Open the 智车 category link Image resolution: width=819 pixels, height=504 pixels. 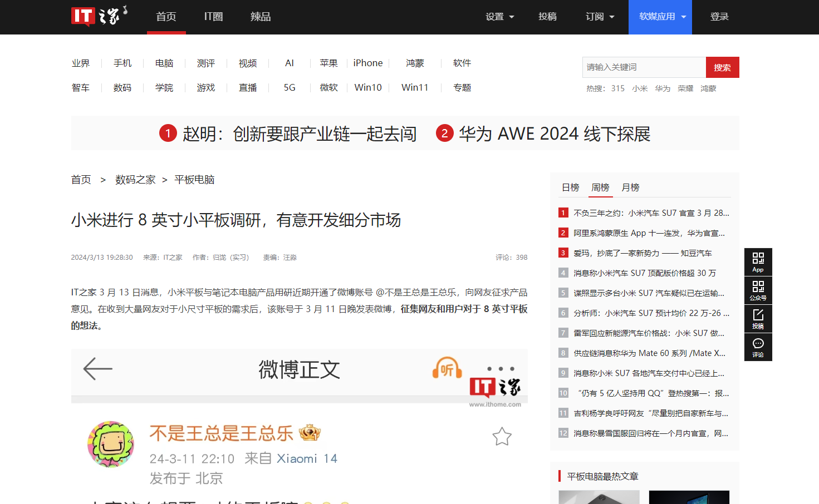tap(81, 88)
